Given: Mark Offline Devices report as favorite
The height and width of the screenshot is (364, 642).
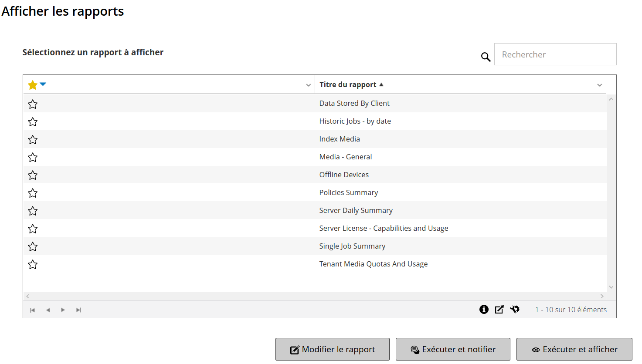Looking at the screenshot, I should [33, 175].
